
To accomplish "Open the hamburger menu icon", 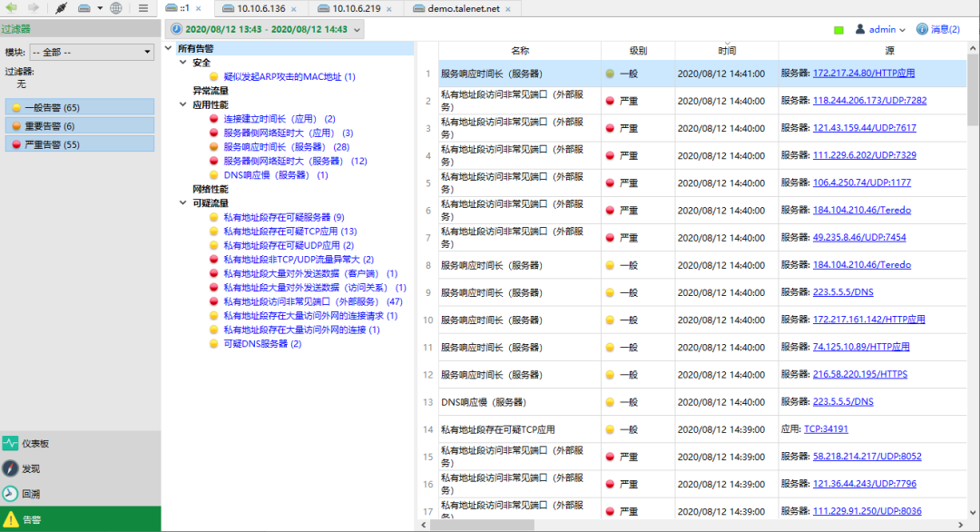I will pos(143,8).
